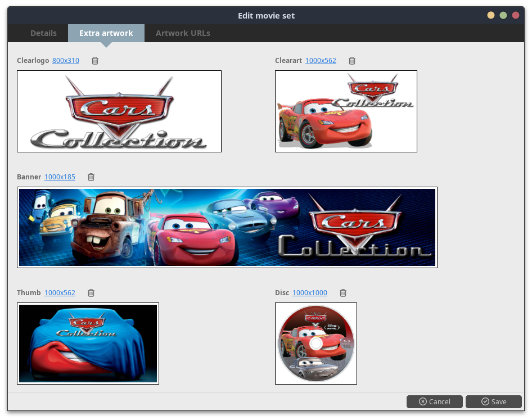Screen dimensions: 532x420
Task: Remove the Banner image via trash icon
Action: pos(91,177)
